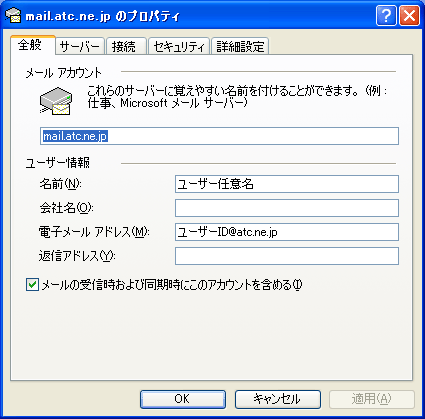
Task: Confirm settings with the OK button
Action: (x=183, y=399)
